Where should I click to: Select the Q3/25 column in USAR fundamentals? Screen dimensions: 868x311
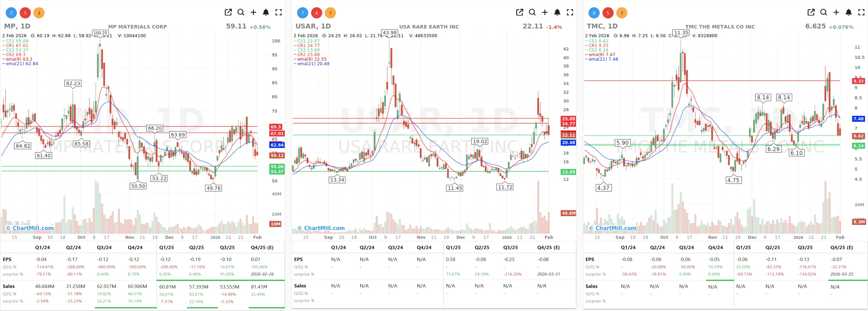point(510,248)
